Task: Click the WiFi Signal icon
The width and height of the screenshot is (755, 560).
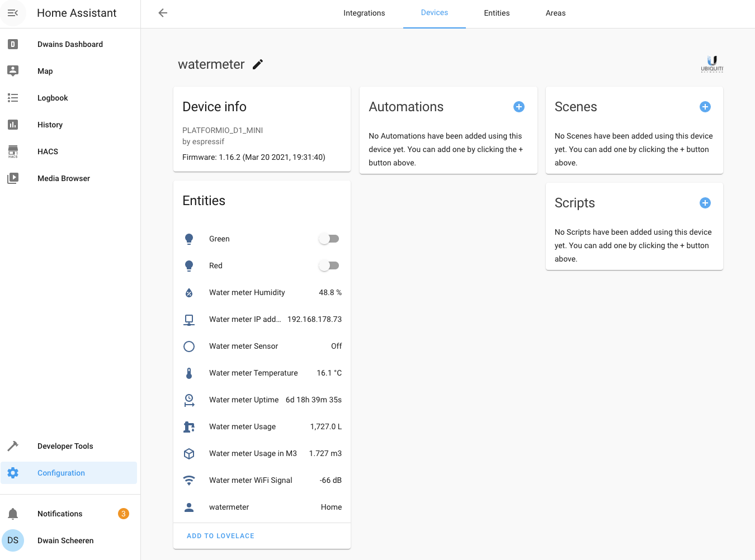Action: [x=189, y=480]
